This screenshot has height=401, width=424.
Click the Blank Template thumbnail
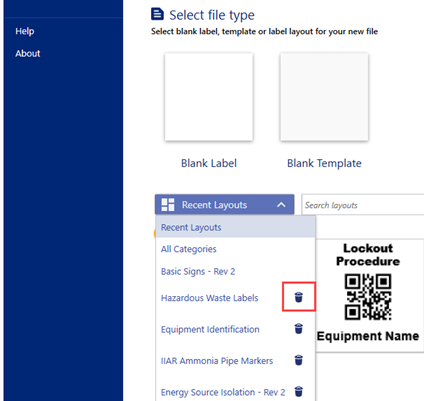coord(324,97)
